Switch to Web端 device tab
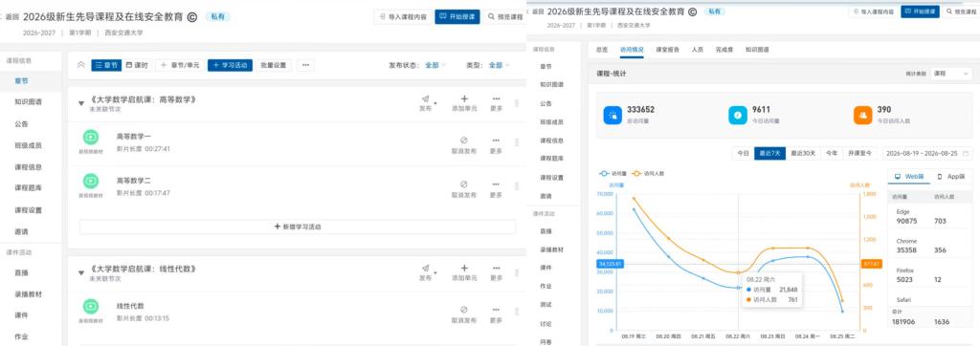This screenshot has width=980, height=346. coord(909,177)
